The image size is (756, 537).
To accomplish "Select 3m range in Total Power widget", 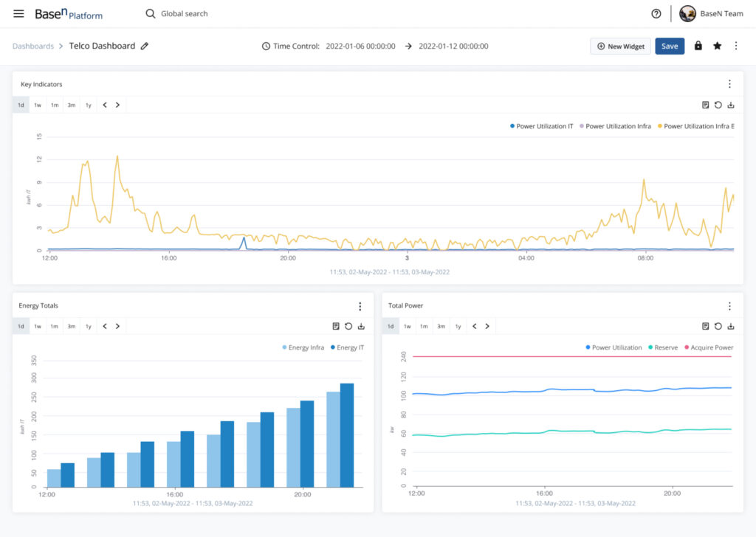I will click(441, 326).
